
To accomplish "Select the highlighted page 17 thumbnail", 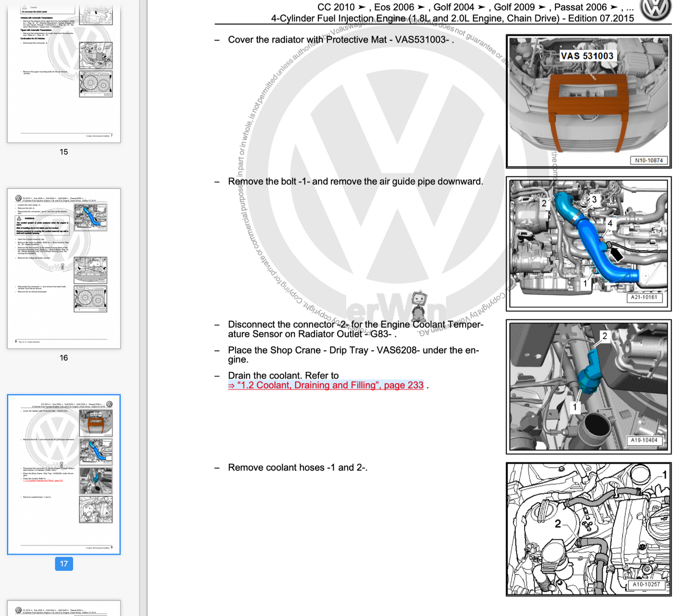I will pyautogui.click(x=63, y=474).
